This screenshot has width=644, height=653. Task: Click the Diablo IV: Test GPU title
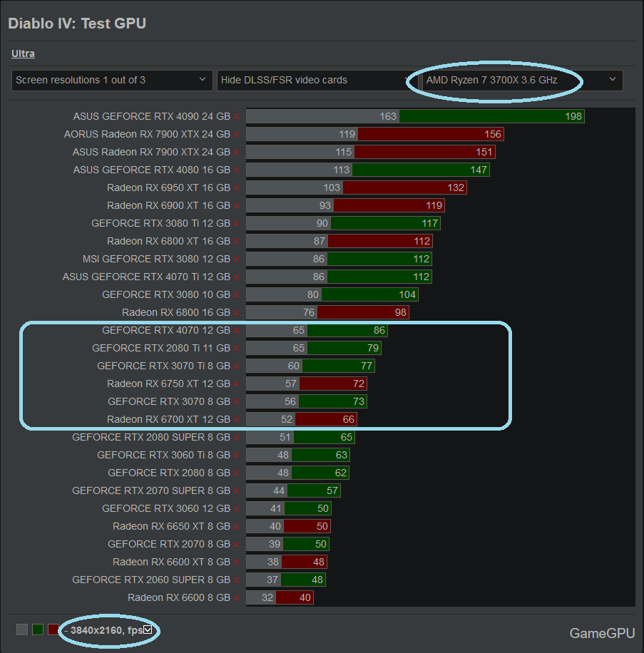click(77, 24)
